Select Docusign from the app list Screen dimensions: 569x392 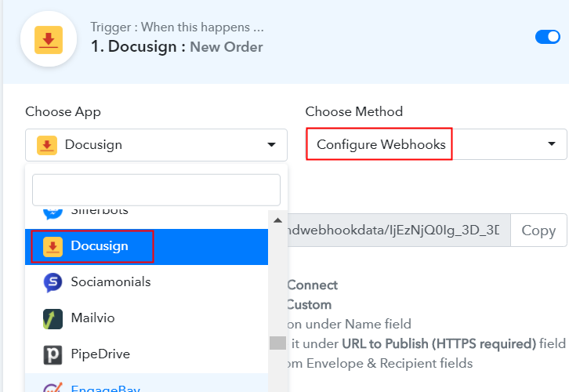pyautogui.click(x=147, y=246)
